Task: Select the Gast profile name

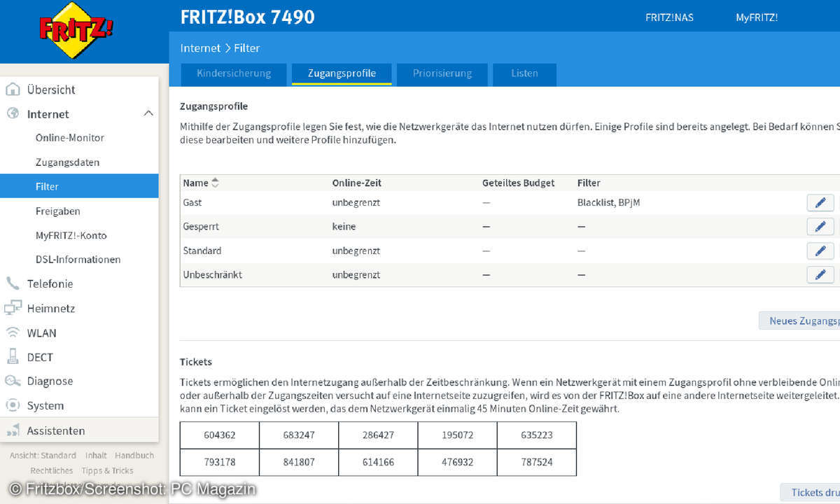Action: 192,202
